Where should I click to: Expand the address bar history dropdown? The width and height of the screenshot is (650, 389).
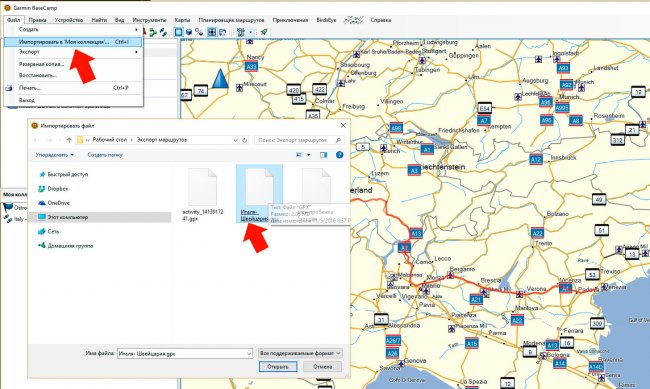[x=235, y=140]
